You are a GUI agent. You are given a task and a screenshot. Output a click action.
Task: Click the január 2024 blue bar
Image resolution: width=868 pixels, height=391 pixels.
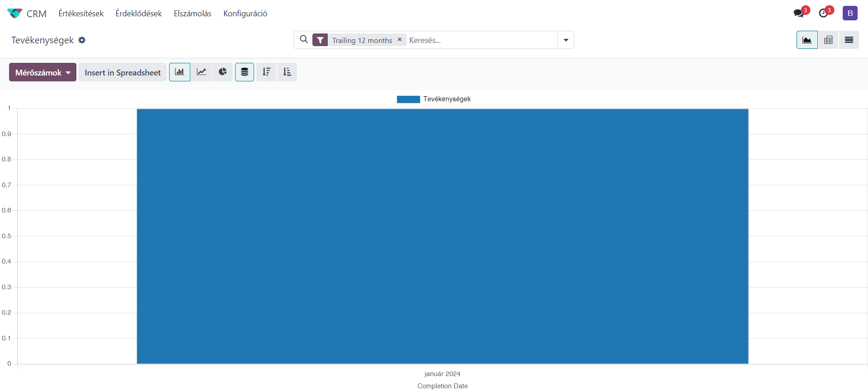coord(443,236)
